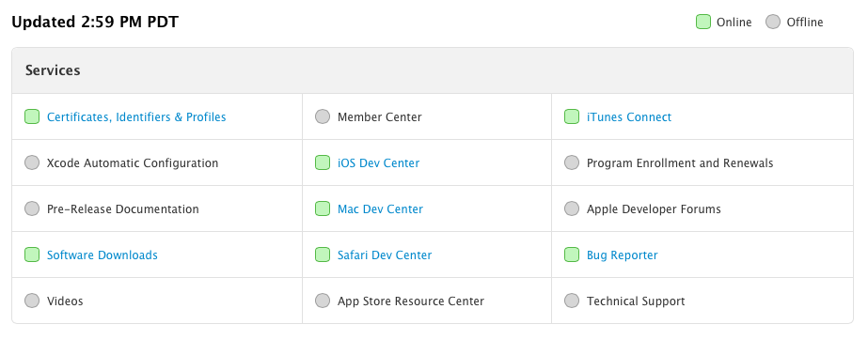Click green online icon next to iTunes Connect

point(572,116)
